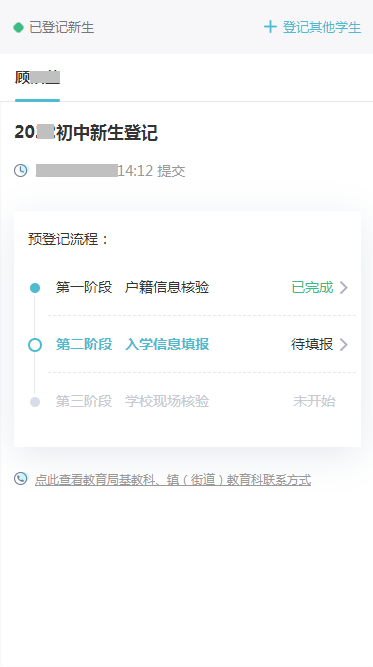The image size is (373, 667).
Task: Open 第一阶段 户籍信息核验 row
Action: tap(202, 288)
